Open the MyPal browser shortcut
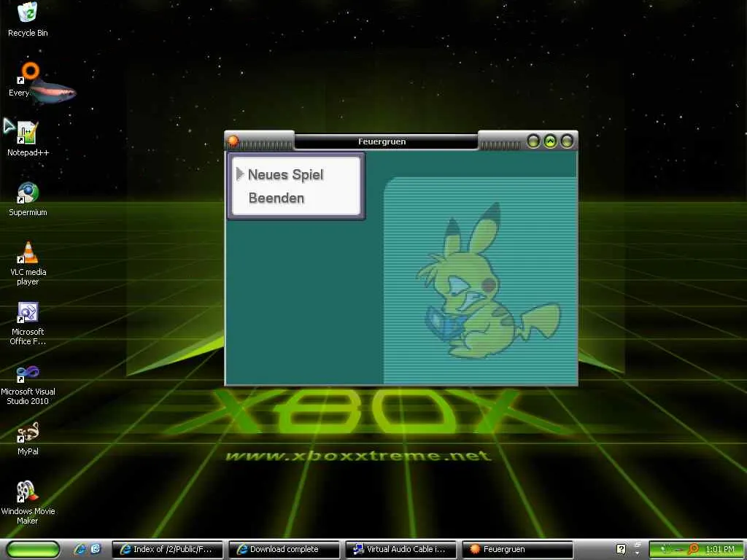747x560 pixels. [x=28, y=438]
